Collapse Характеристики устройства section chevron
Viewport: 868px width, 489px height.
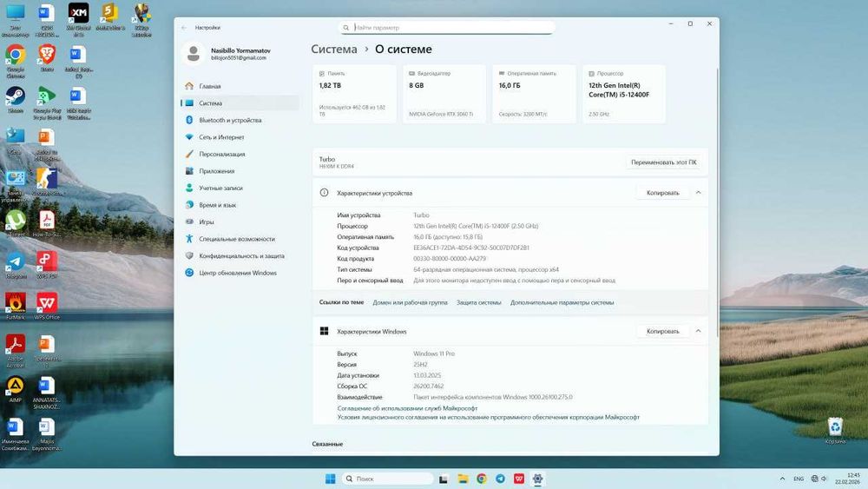[698, 193]
